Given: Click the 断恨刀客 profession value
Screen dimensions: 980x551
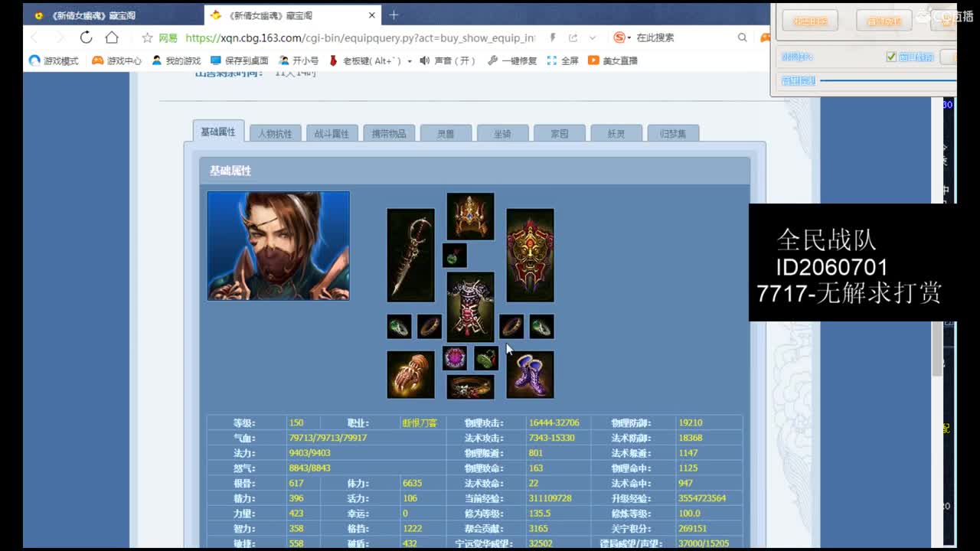Looking at the screenshot, I should [419, 422].
